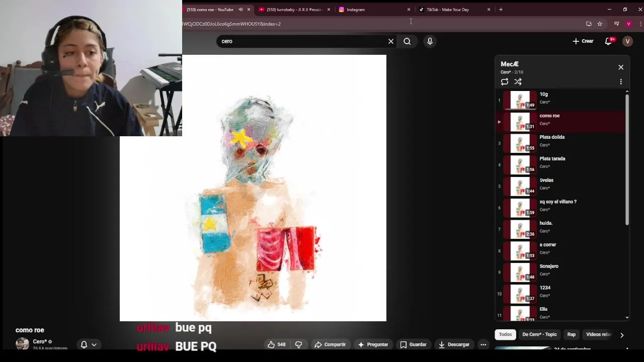This screenshot has width=644, height=362.
Task: Play the song 10g in the playlist
Action: [560, 100]
